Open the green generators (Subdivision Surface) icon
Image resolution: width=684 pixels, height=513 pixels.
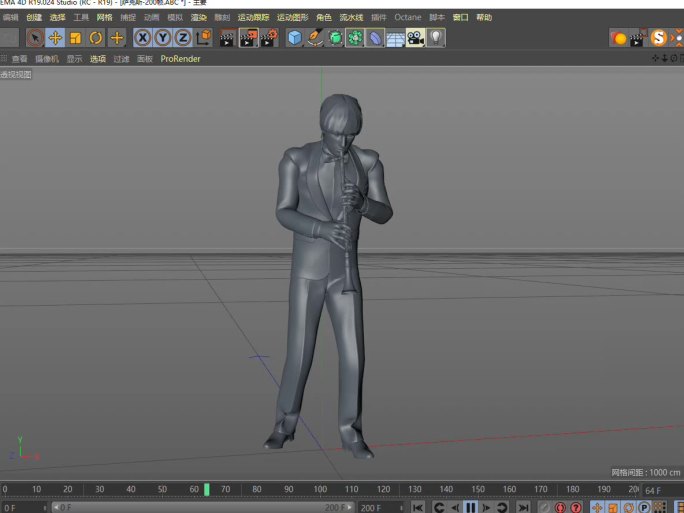pyautogui.click(x=335, y=38)
